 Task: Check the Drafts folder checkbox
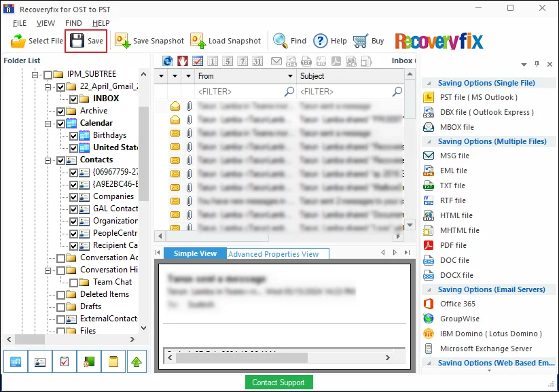(60, 307)
